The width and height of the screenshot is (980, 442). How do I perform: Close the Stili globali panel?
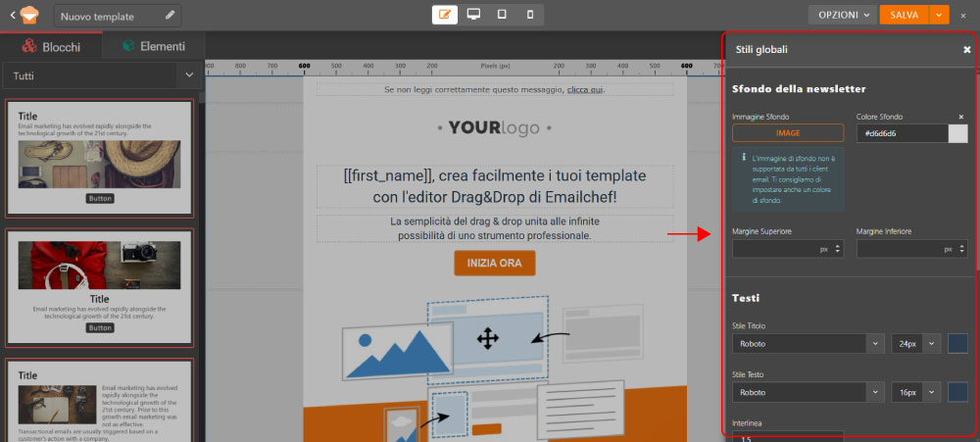point(967,49)
